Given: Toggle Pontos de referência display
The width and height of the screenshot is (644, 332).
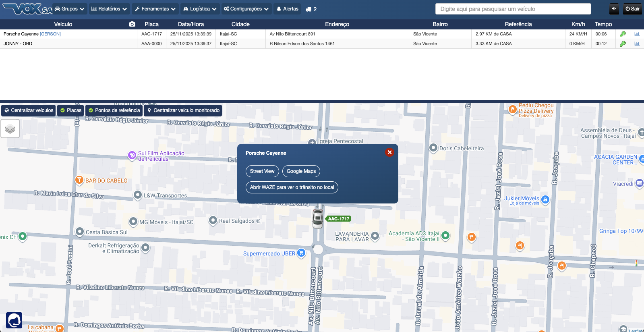Looking at the screenshot, I should coord(114,110).
